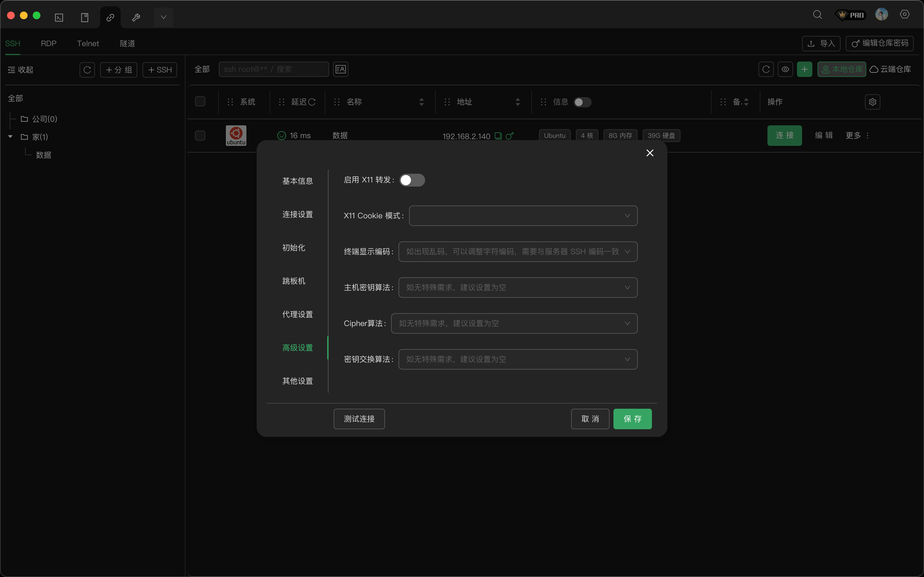Open column settings with the gear icon

pyautogui.click(x=872, y=102)
